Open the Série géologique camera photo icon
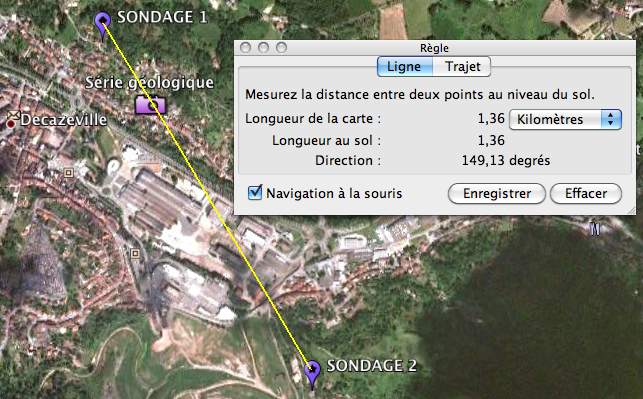 [x=150, y=104]
